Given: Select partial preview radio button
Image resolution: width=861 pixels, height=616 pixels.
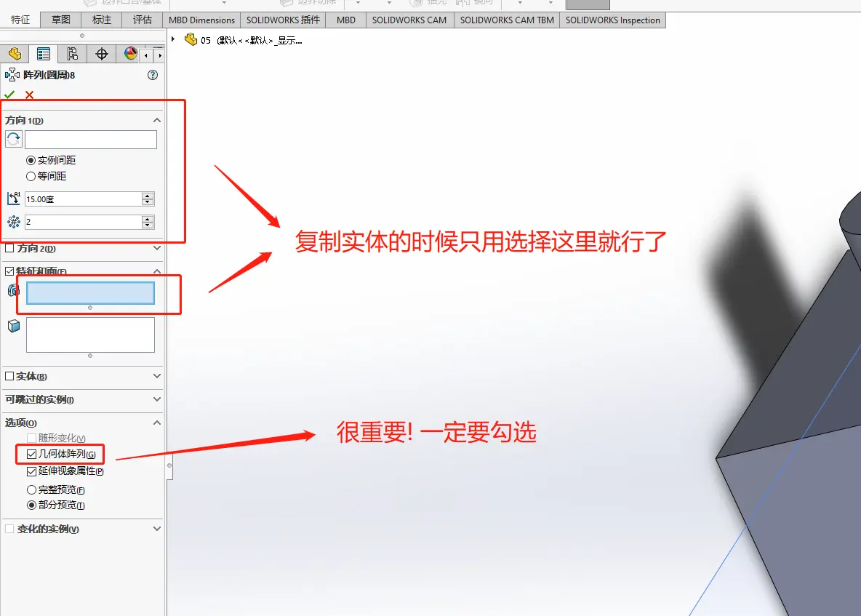Looking at the screenshot, I should [x=32, y=505].
